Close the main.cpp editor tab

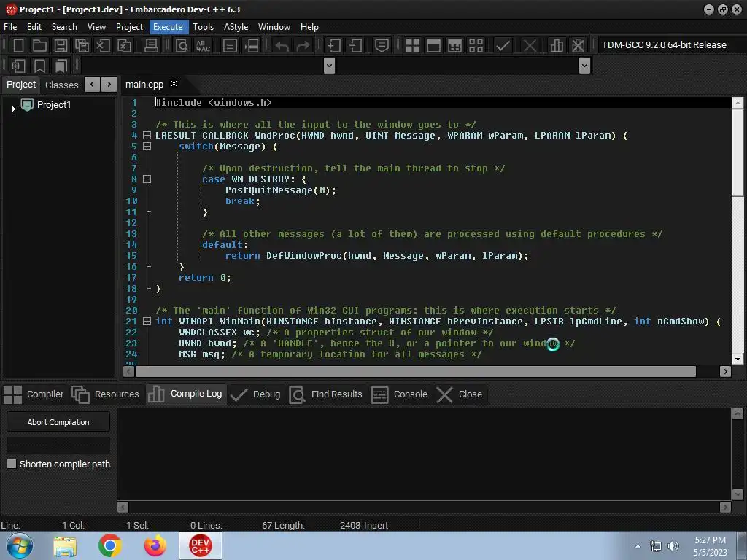coord(174,84)
